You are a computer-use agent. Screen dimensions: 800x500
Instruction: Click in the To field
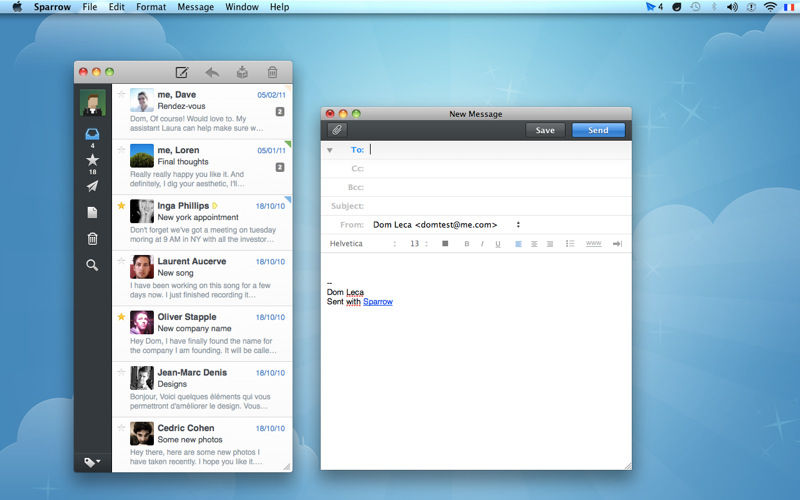tap(499, 149)
